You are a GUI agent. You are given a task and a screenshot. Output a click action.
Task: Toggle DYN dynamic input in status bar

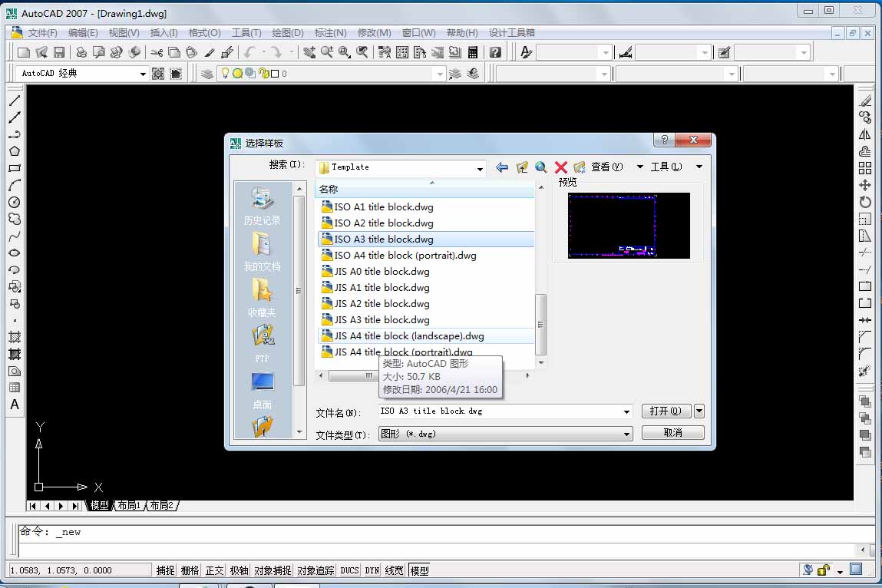pyautogui.click(x=372, y=570)
